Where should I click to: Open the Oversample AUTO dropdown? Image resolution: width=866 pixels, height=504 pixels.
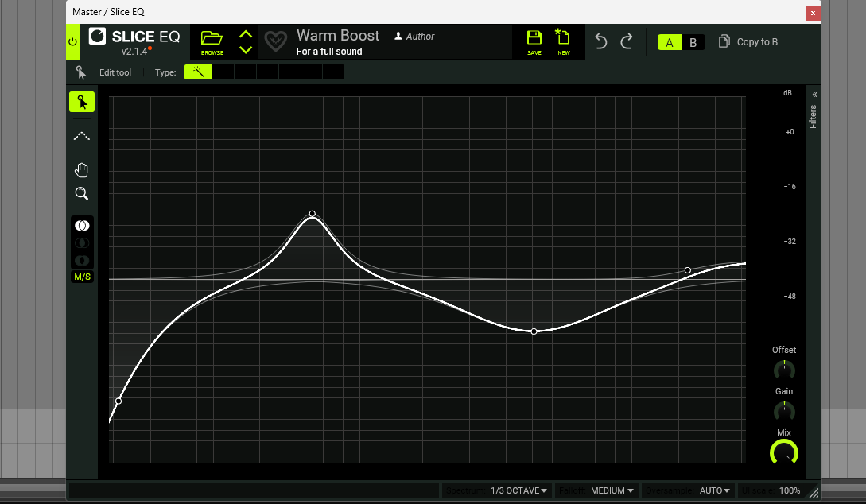point(714,490)
